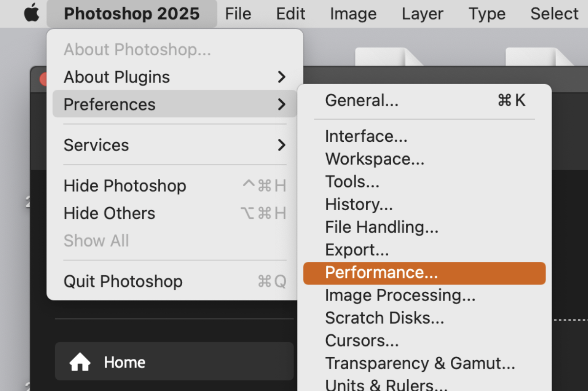Open Interface preferences

coord(366,136)
